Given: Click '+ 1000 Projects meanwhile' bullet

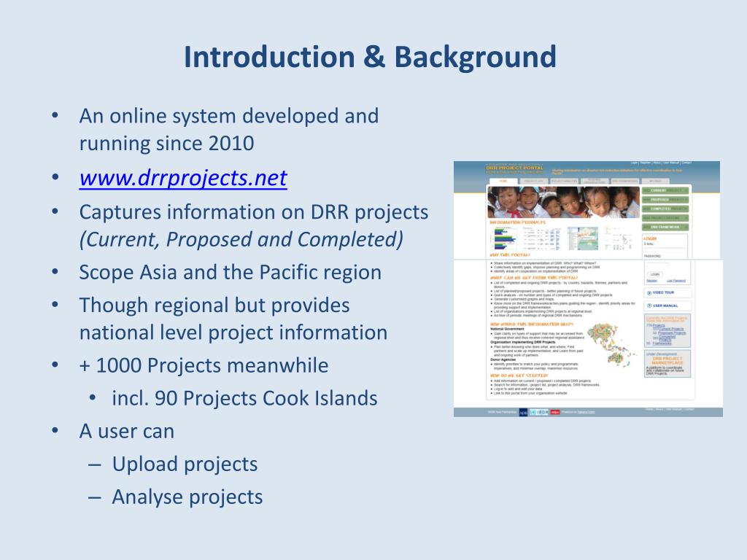Looking at the screenshot, I should tap(204, 366).
